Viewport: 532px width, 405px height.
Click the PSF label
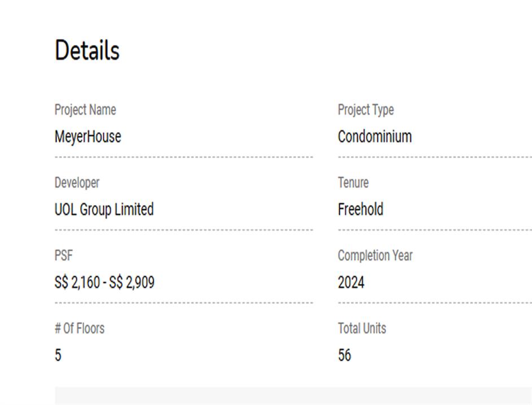[x=63, y=255]
